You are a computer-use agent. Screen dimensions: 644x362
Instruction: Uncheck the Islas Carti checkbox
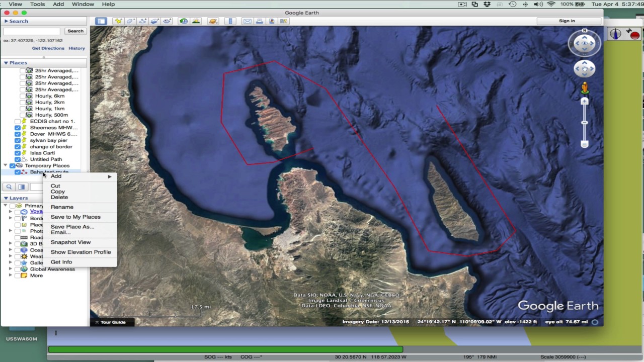pos(18,153)
